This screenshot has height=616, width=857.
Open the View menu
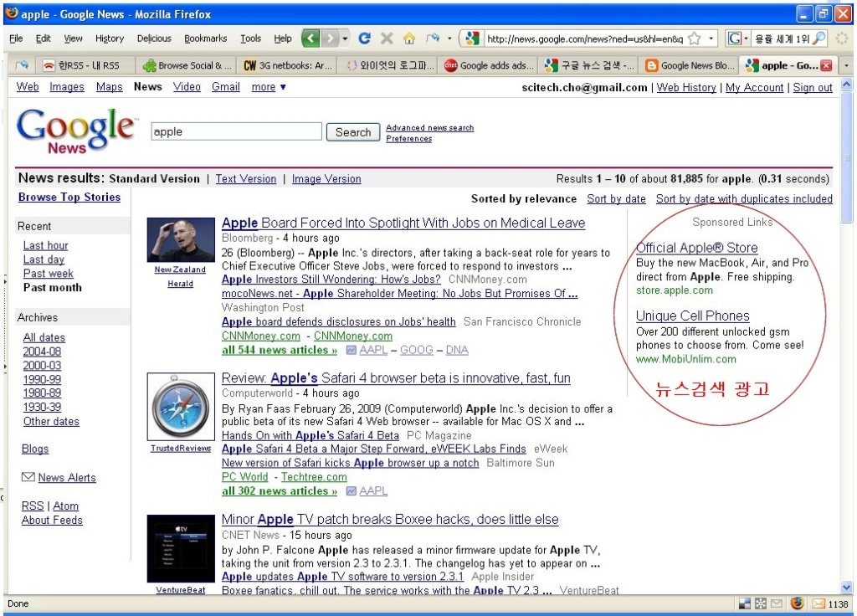(74, 38)
